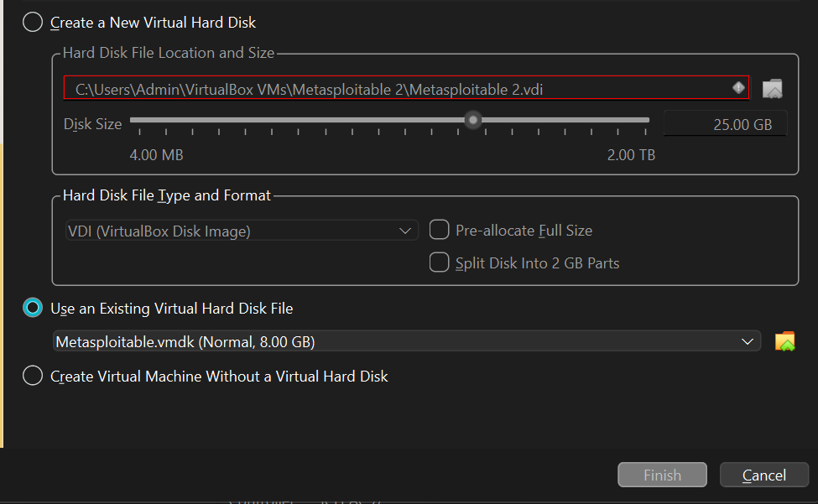Click the Hard Disk File Type and Format label

click(x=167, y=195)
